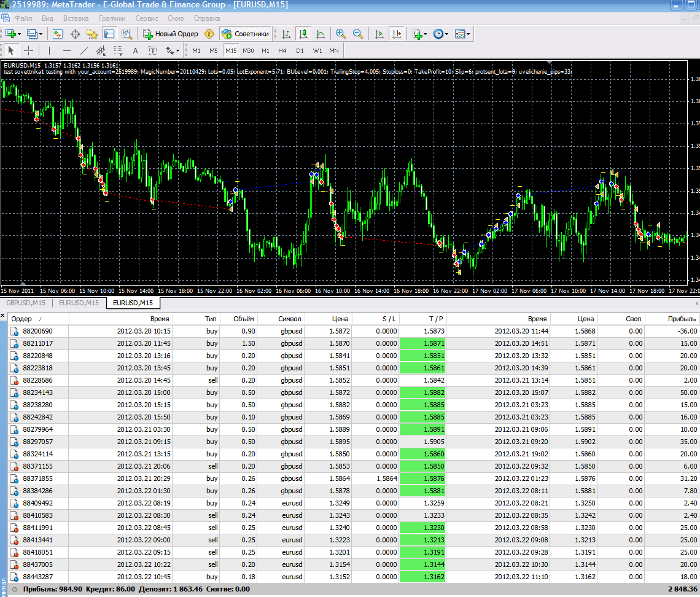
Task: Open the chart profiles icon
Action: 32,34
